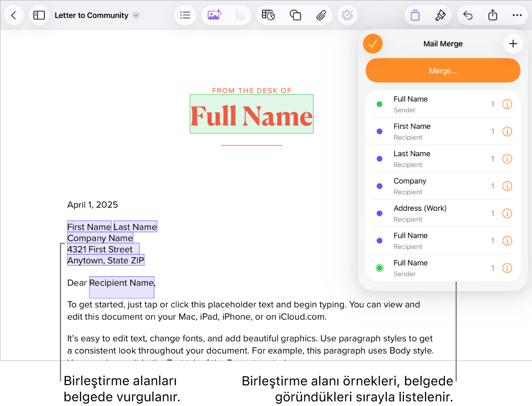
Task: Toggle the sidebar view panel
Action: coord(39,15)
